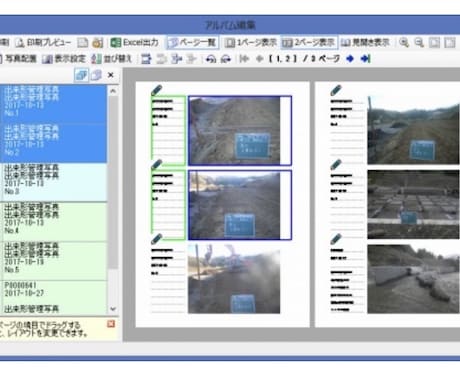This screenshot has width=460, height=380.
Task: Go to the first page arrow
Action: pyautogui.click(x=244, y=59)
